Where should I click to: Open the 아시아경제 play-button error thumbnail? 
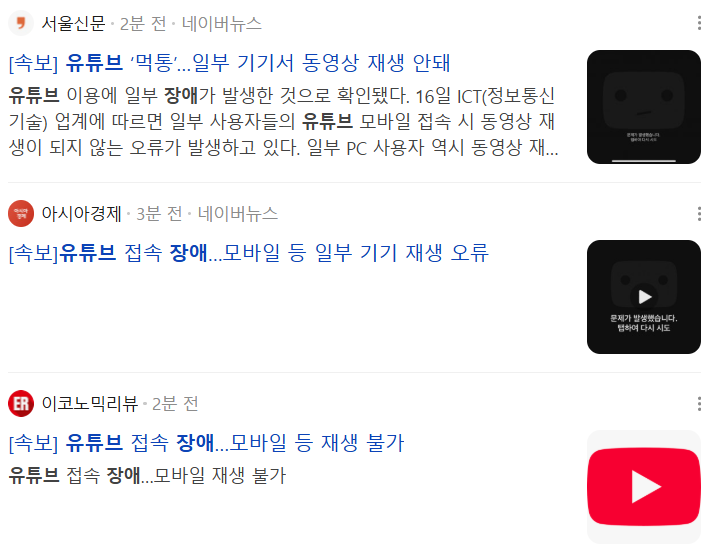pos(643,297)
